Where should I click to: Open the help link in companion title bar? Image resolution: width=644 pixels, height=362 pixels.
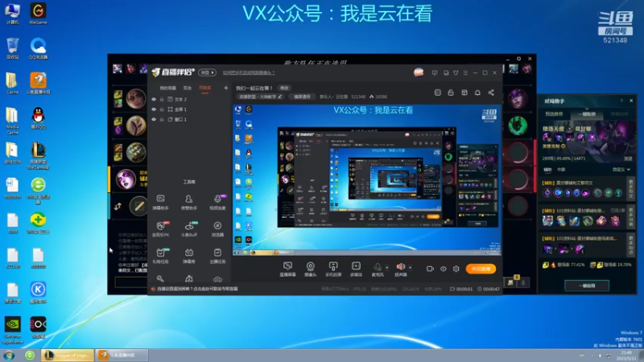coord(249,72)
